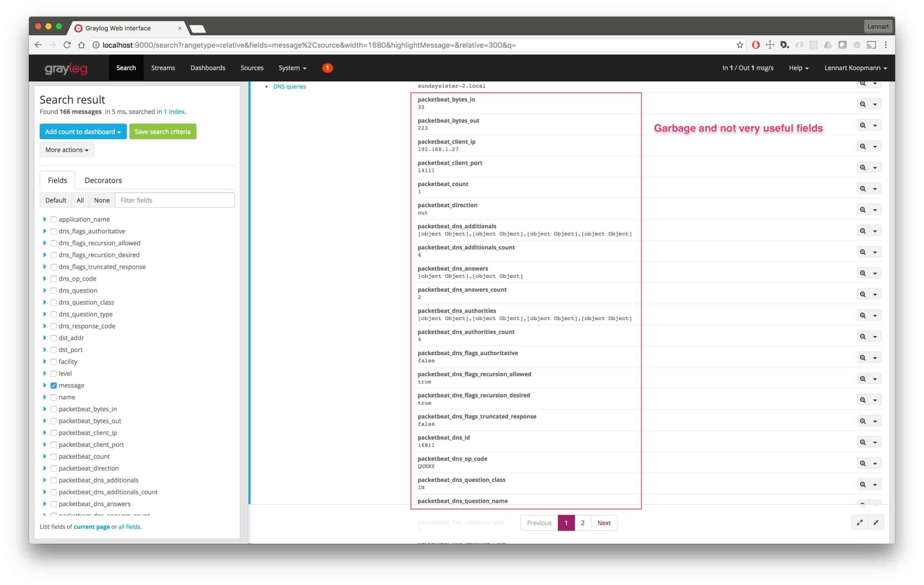Go to results page 2

(x=582, y=523)
